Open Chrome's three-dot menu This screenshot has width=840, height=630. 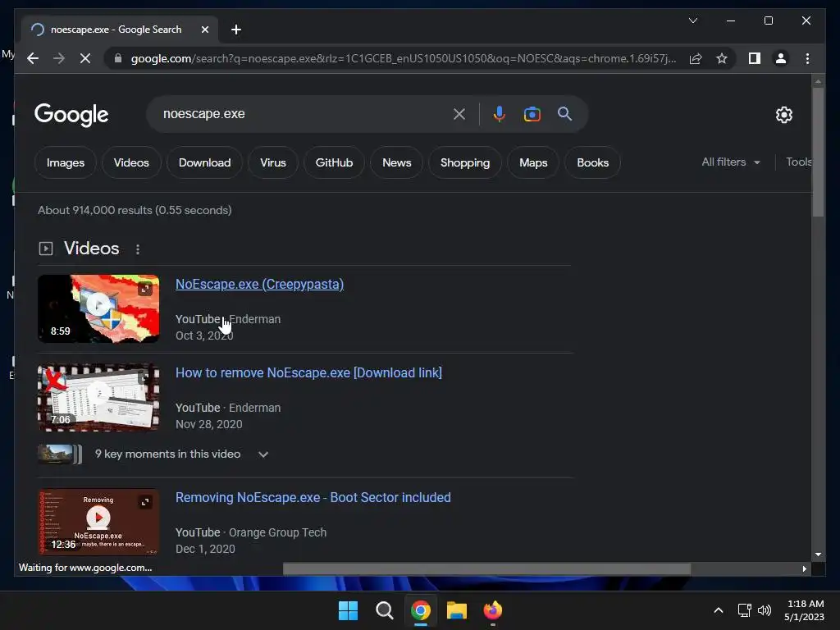(x=807, y=58)
